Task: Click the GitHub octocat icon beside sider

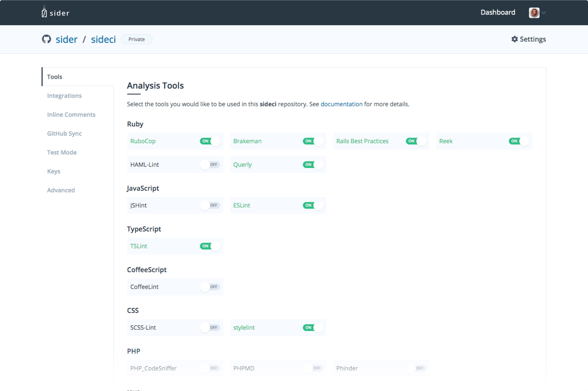Action: [46, 39]
